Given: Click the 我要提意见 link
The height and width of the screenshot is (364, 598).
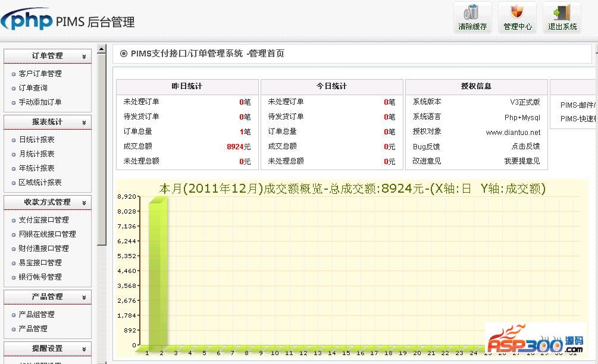Looking at the screenshot, I should coord(522,161).
